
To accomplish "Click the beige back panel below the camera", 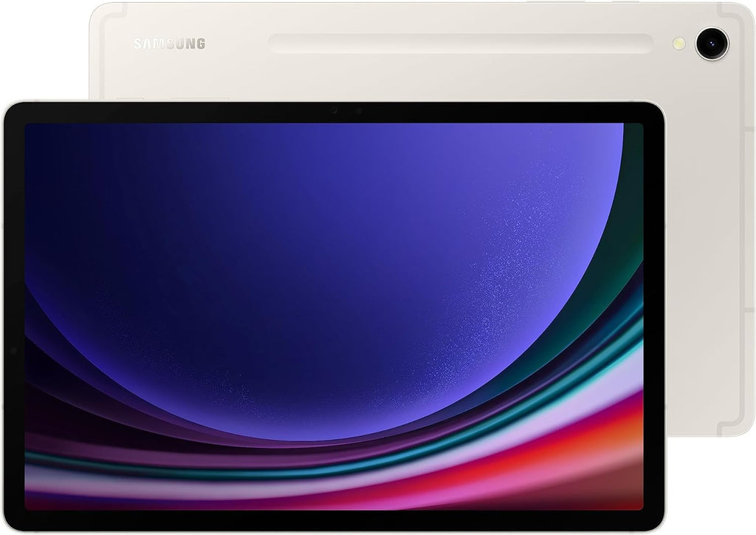I will pyautogui.click(x=709, y=222).
